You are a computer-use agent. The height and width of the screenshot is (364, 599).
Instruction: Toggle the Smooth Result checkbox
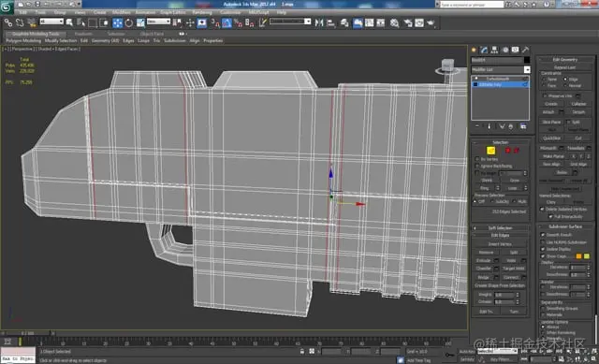(543, 235)
